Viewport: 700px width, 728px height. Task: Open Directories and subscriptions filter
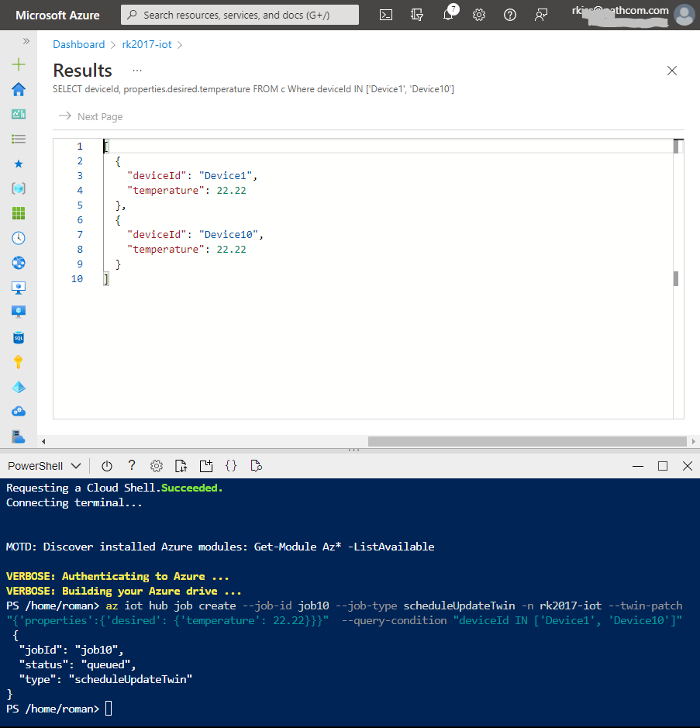click(417, 15)
